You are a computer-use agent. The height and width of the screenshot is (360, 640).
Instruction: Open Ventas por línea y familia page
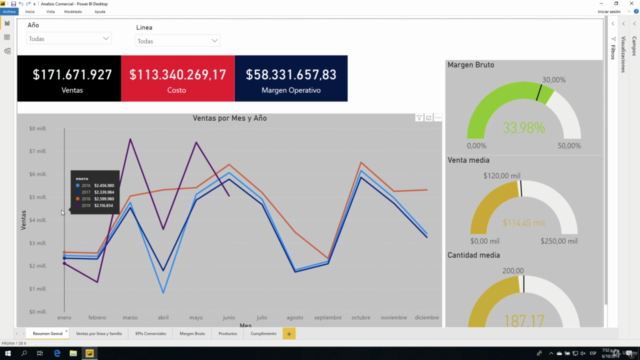tap(99, 333)
